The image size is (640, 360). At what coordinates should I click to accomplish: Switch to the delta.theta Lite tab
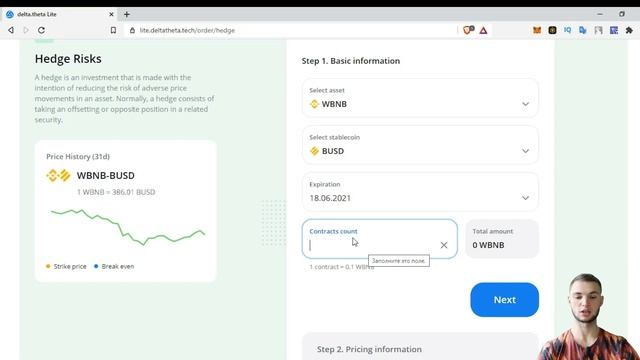coord(59,14)
